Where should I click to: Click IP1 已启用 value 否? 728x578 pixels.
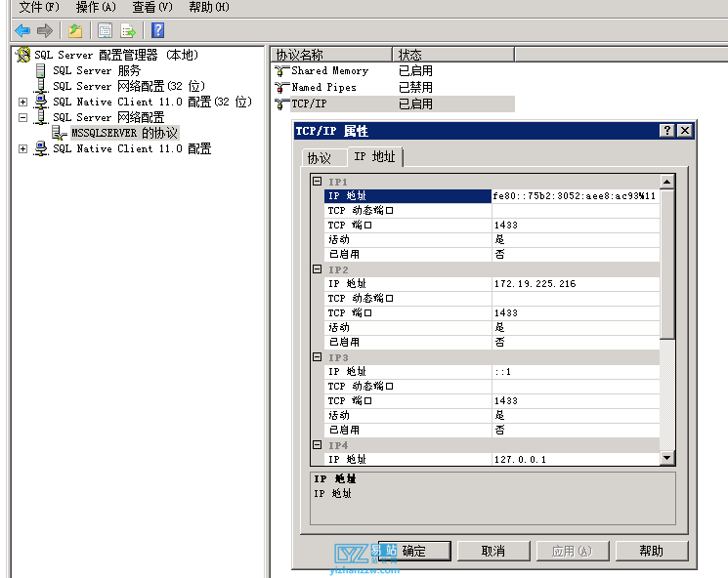click(x=576, y=254)
